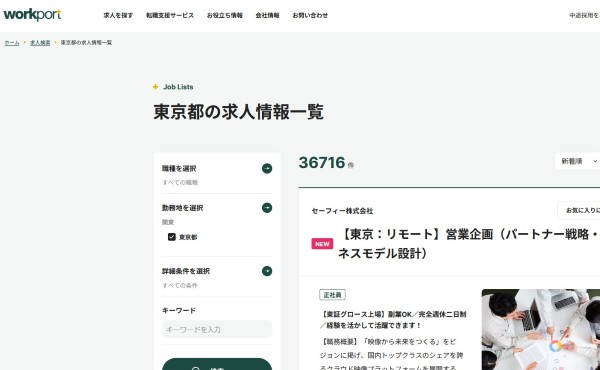Click the 職種を選択 label
Screen dimensions: 600x370
click(x=179, y=168)
